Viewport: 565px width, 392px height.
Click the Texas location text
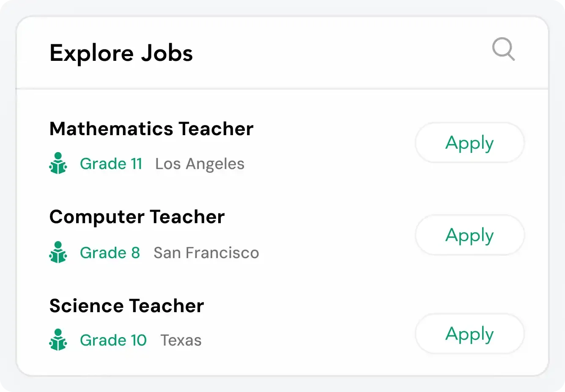click(x=181, y=340)
